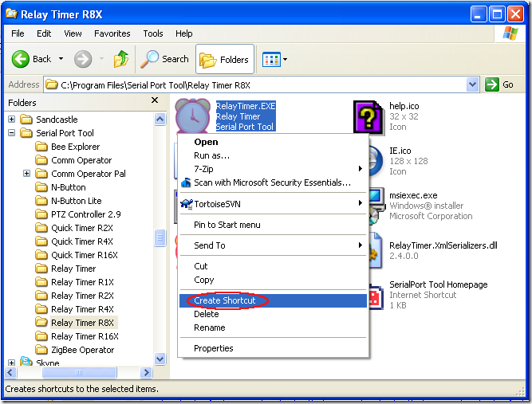The image size is (532, 404).
Task: Open the Favorites menu
Action: (x=112, y=33)
